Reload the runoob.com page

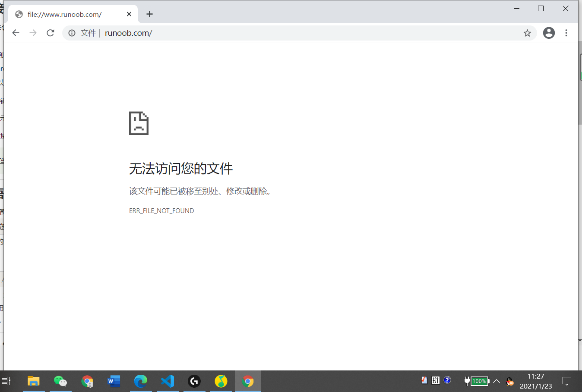tap(51, 33)
